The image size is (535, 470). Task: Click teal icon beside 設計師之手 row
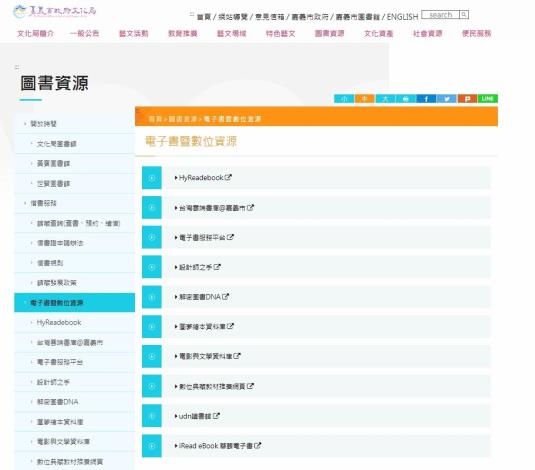152,267
